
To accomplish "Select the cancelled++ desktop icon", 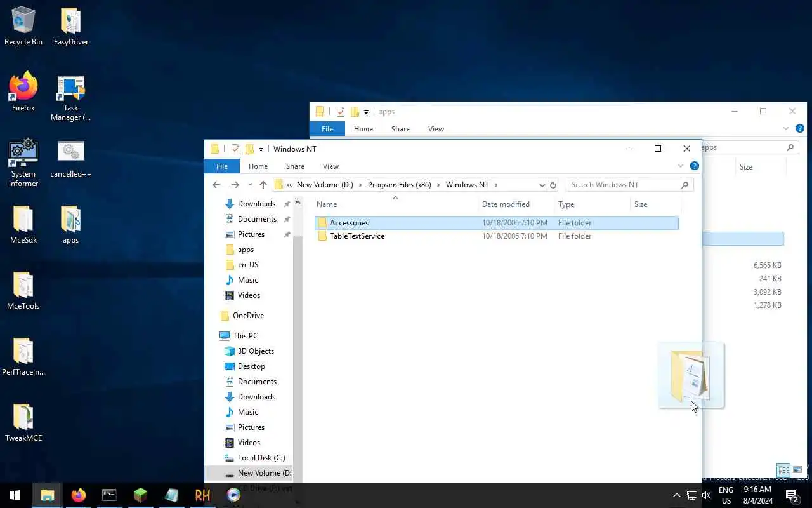I will point(71,157).
